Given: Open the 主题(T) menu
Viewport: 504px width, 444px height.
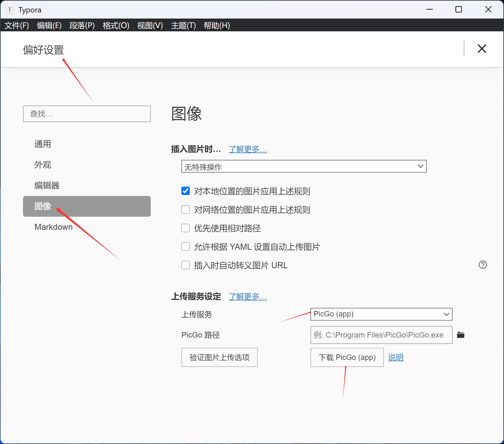Looking at the screenshot, I should point(183,25).
